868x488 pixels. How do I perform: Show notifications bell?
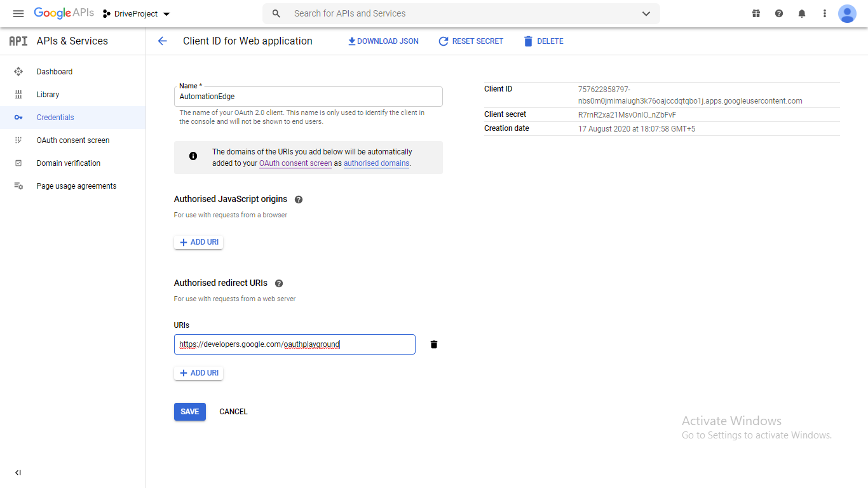802,13
